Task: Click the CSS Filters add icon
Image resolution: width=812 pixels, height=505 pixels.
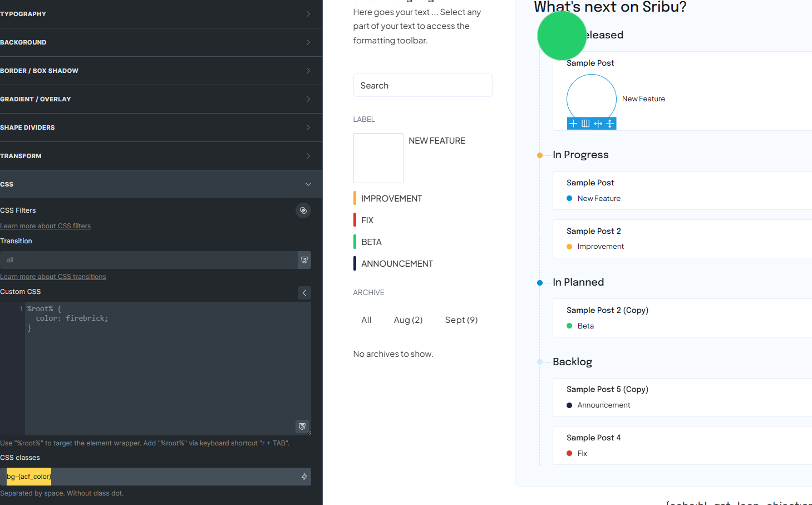Action: 303,210
